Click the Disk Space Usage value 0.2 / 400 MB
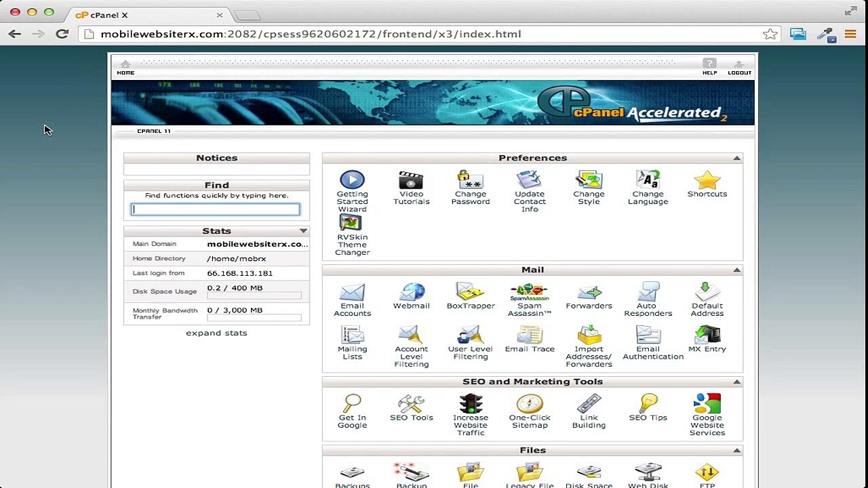Viewport: 868px width, 488px height. click(235, 288)
